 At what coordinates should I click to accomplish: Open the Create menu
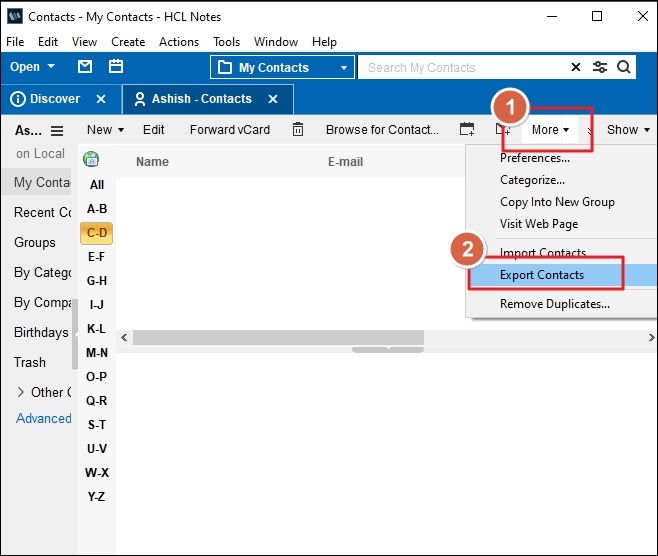(128, 42)
